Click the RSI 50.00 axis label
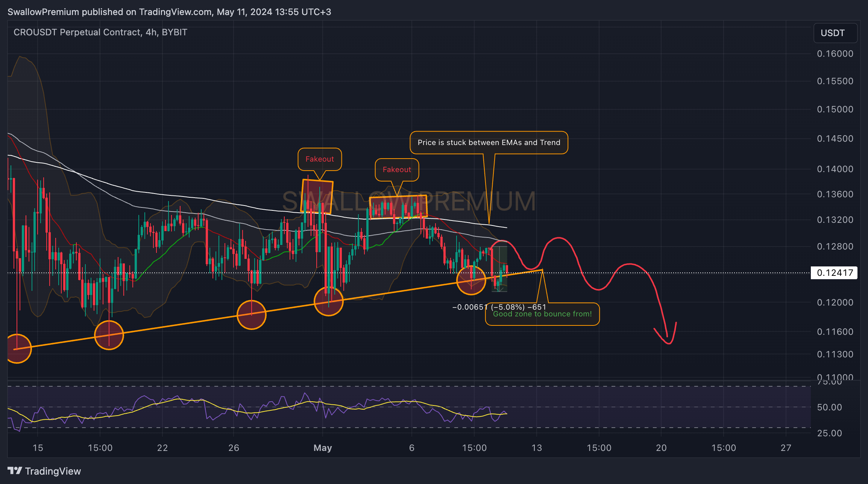The height and width of the screenshot is (484, 868). [830, 407]
